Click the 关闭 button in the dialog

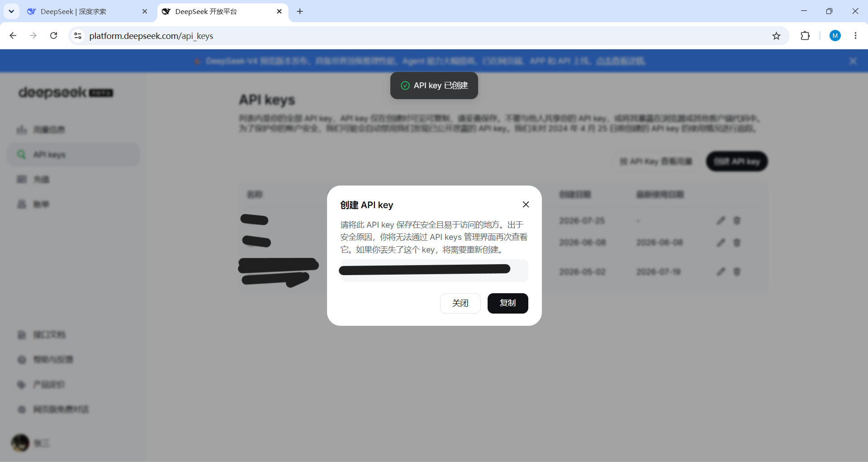pos(460,303)
